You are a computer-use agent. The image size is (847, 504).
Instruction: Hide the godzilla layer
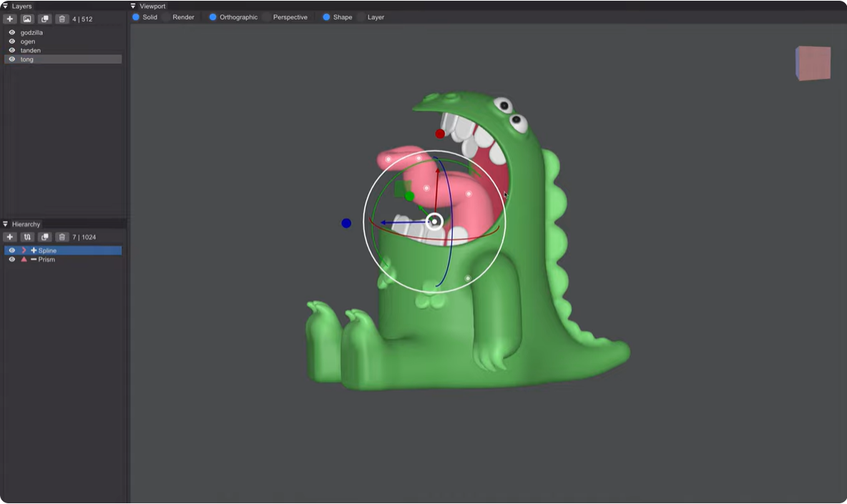[12, 33]
